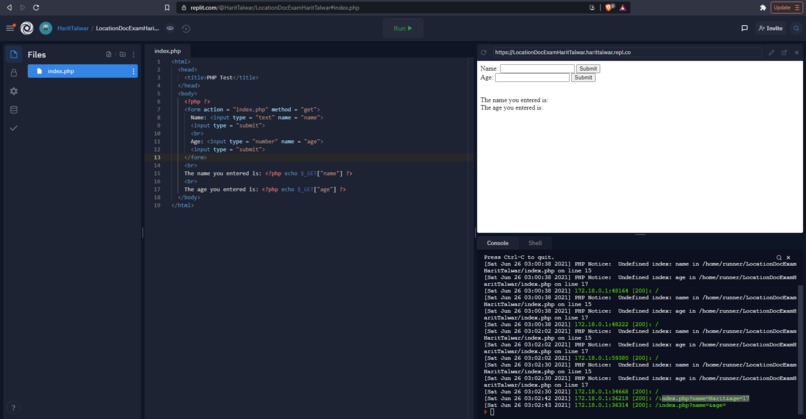The height and width of the screenshot is (419, 806).
Task: Select the Console tab
Action: pyautogui.click(x=497, y=243)
